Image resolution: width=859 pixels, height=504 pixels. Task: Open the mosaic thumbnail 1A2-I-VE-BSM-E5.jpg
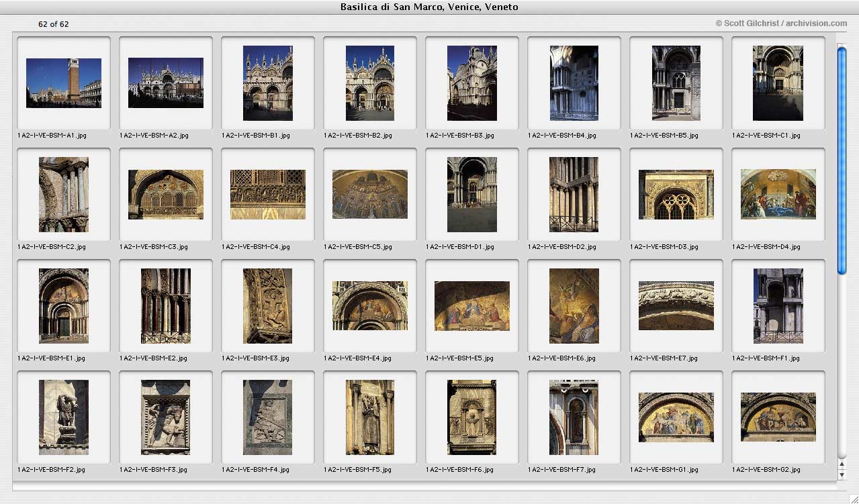472,306
